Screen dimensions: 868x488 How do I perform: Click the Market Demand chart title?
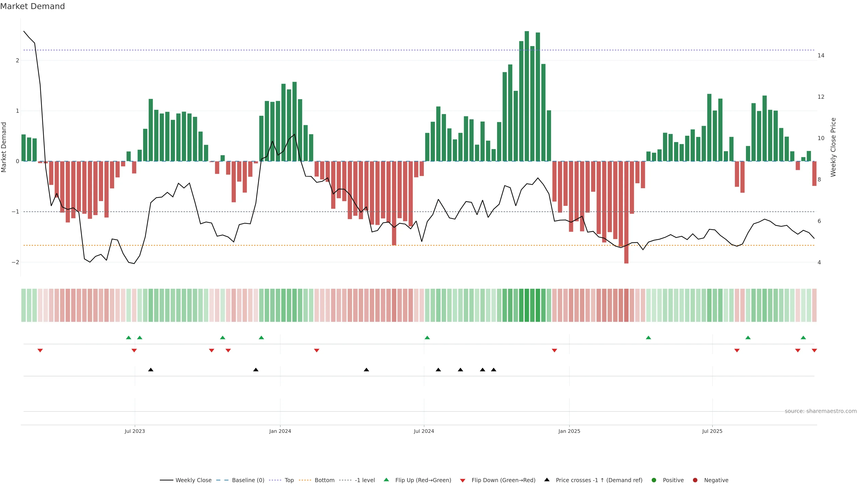[32, 6]
